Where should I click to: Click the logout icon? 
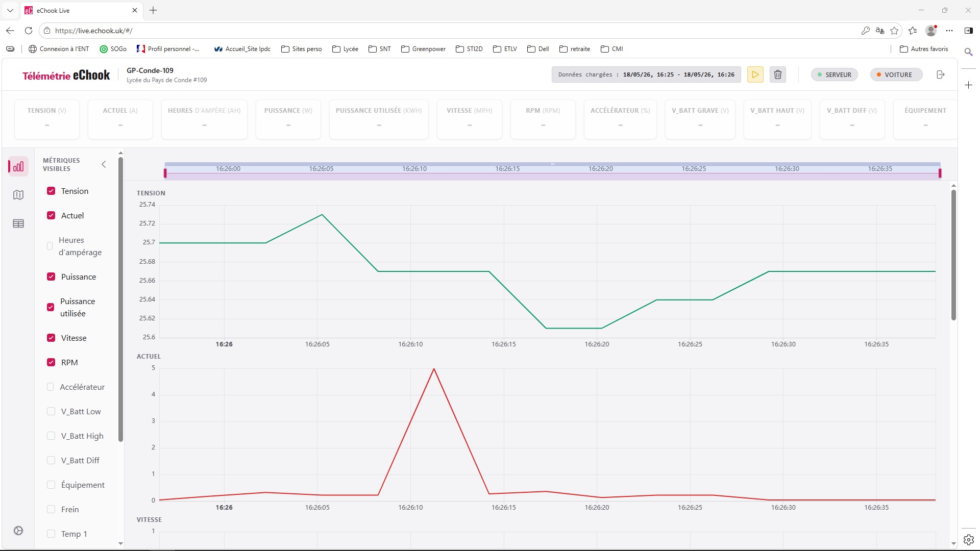(941, 74)
